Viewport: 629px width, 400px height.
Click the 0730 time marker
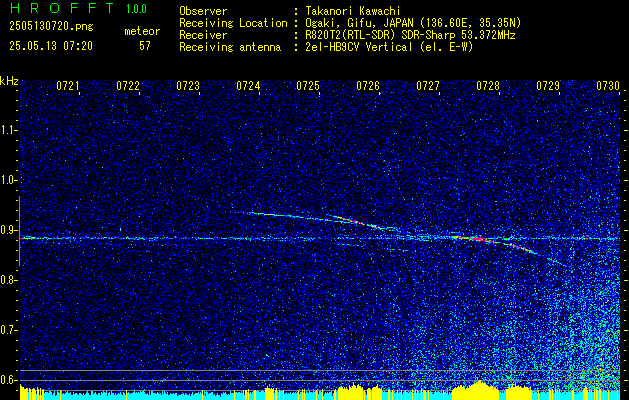pyautogui.click(x=608, y=86)
